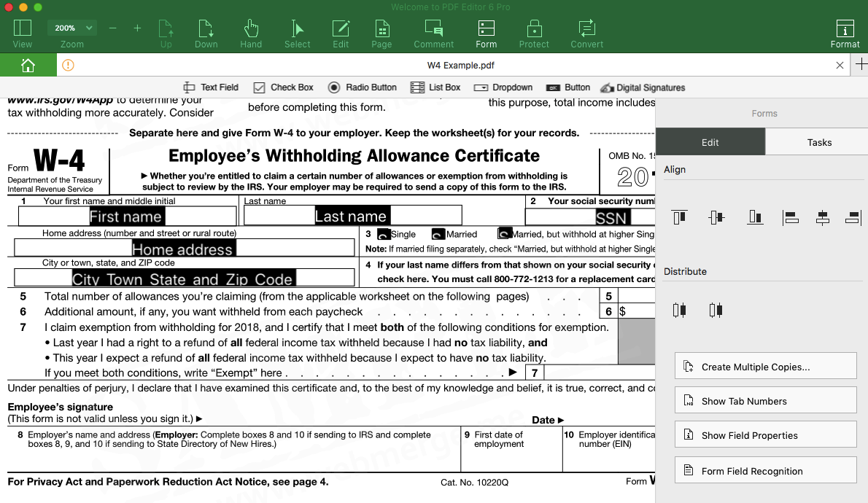Activate the Select tool
The image size is (868, 503).
pos(298,34)
